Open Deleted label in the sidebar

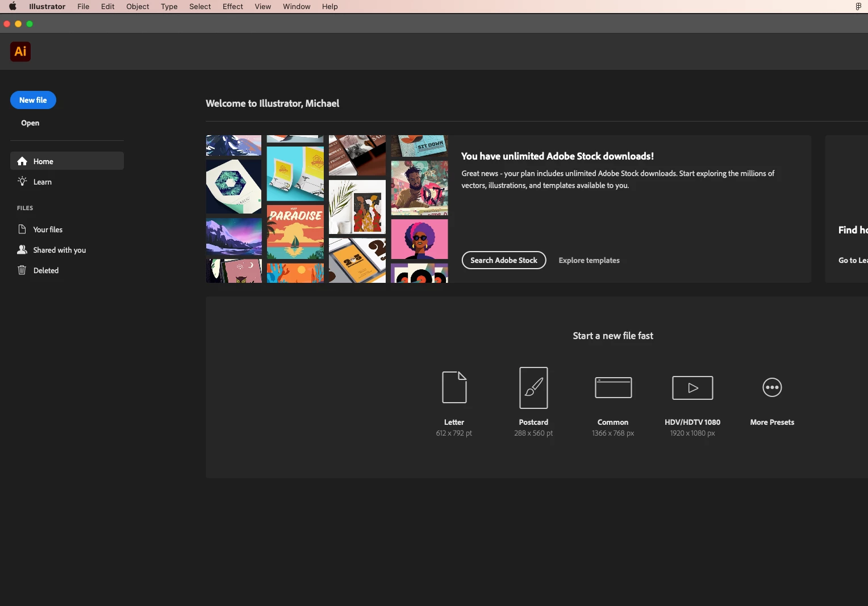(46, 270)
